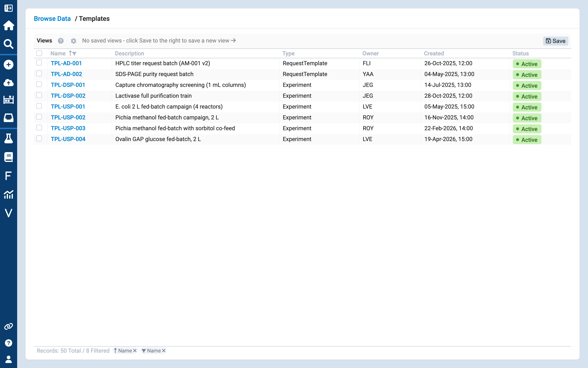Open the sidebar help question icon
588x368 pixels.
point(9,343)
